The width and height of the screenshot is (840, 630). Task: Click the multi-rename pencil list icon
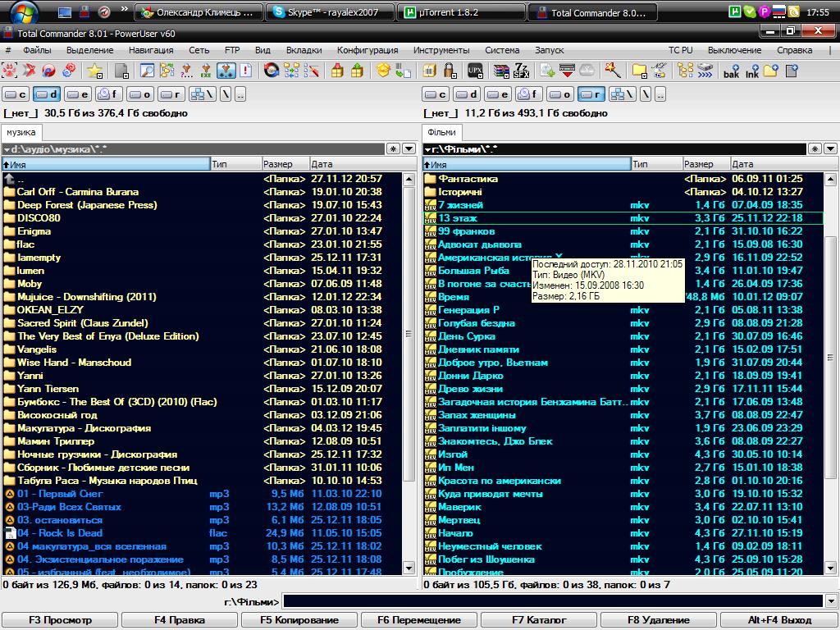click(312, 71)
